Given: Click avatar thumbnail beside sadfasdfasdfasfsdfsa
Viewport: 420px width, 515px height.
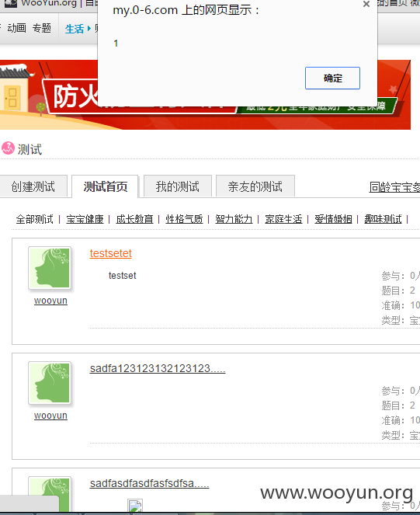Looking at the screenshot, I should pyautogui.click(x=50, y=494).
